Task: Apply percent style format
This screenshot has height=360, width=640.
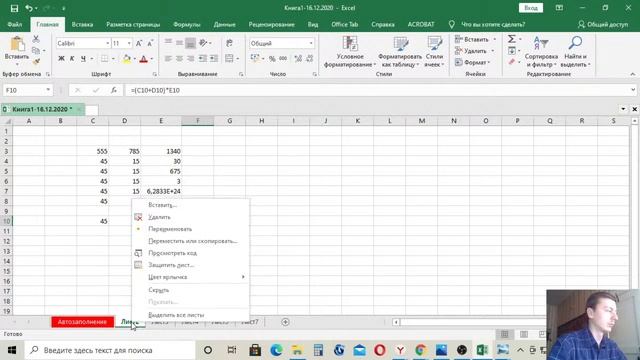Action: [x=272, y=59]
